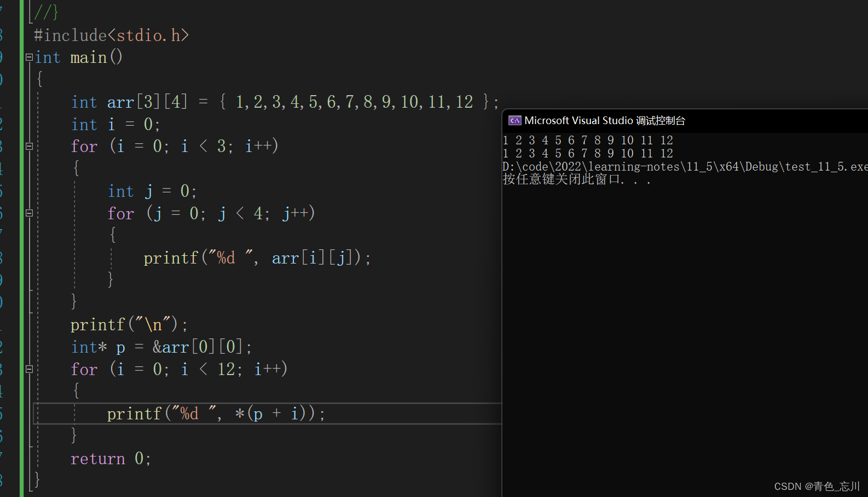
Task: Click the 'int* p = &arr[0][0];' line
Action: pos(161,347)
